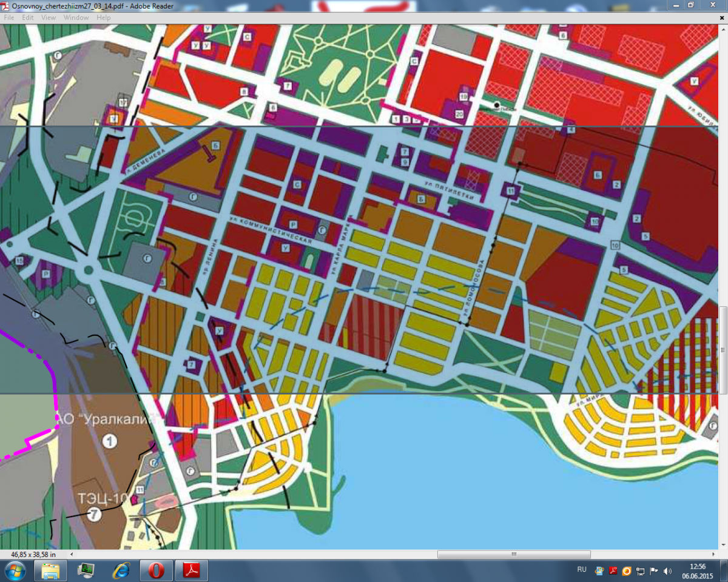Switch to the Opera browser taskbar icon
The image size is (728, 582).
157,570
